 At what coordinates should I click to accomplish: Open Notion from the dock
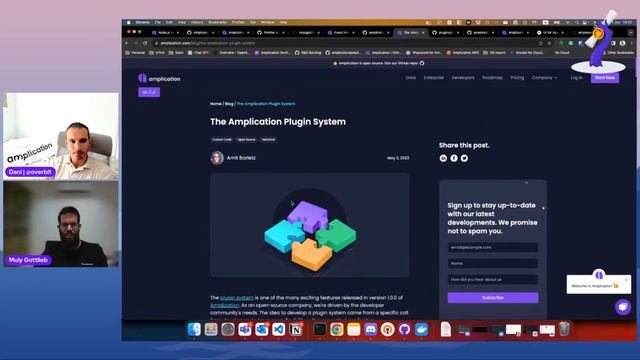coord(296,329)
